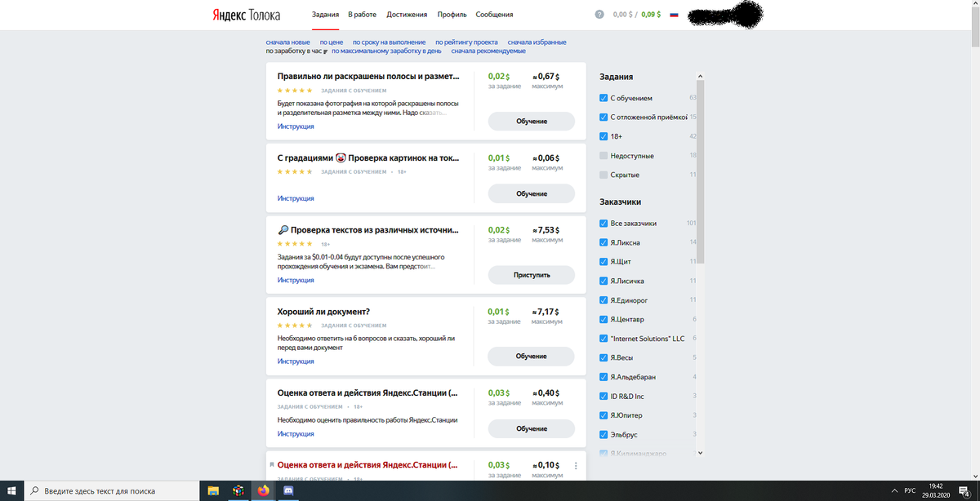Switch to Firefox in the taskbar
980x501 pixels.
click(x=263, y=490)
